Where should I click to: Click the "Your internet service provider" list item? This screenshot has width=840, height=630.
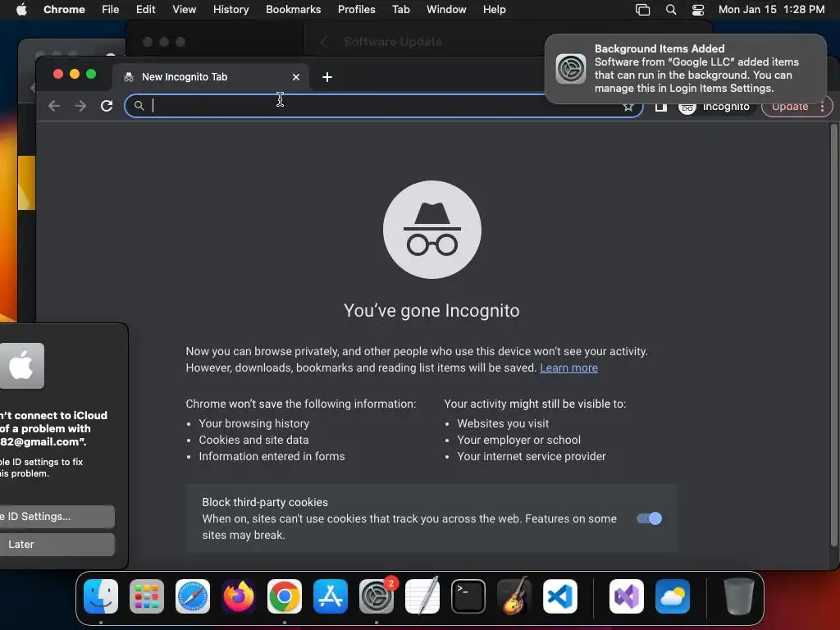point(532,456)
